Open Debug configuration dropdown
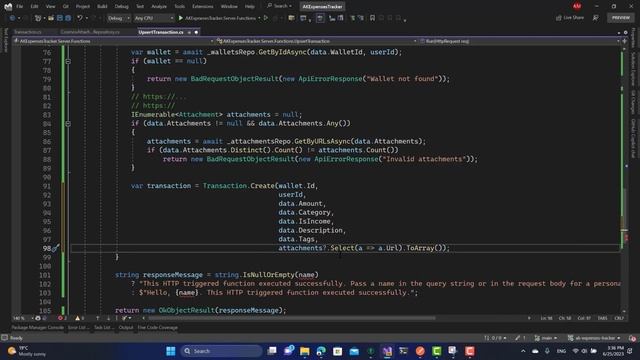 (x=118, y=18)
